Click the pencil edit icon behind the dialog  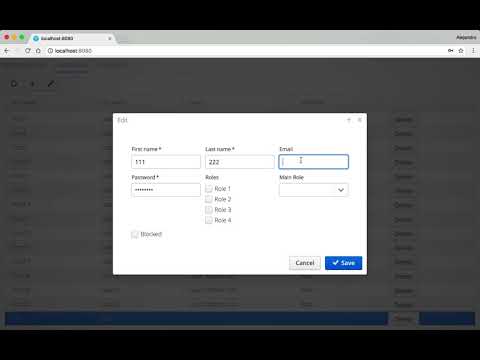51,84
